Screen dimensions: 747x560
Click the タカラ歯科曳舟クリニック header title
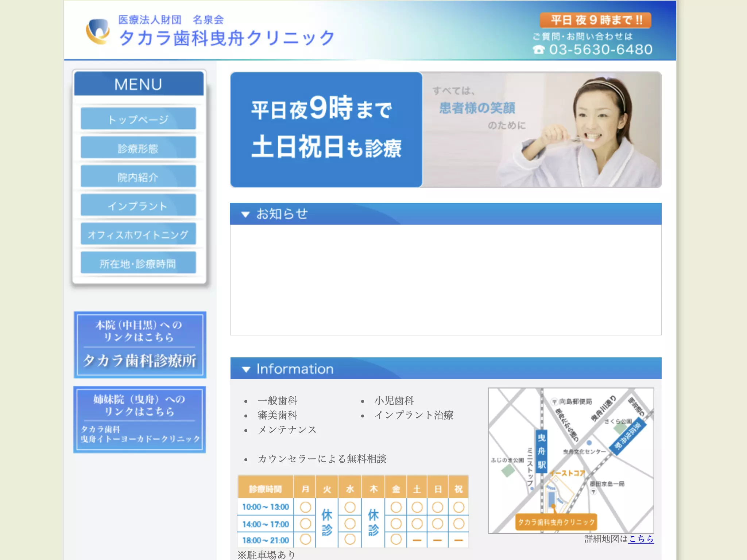pos(227,38)
